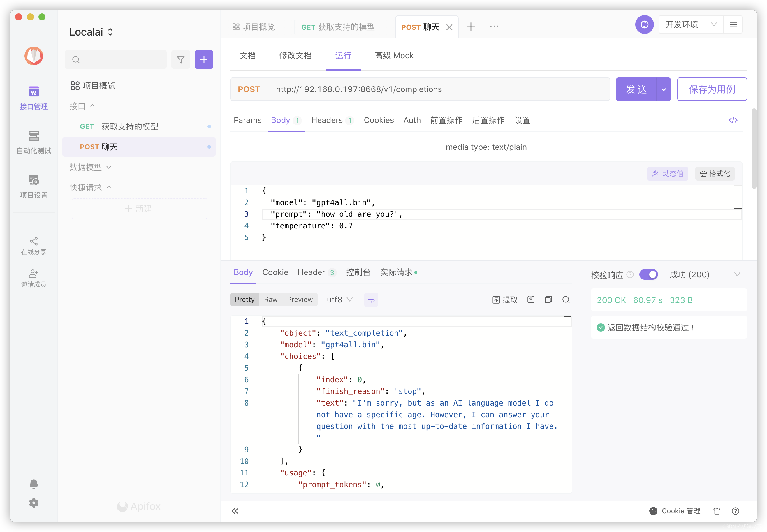Viewport: 767px width, 532px height.
Task: Click the POST method selector
Action: click(x=249, y=89)
